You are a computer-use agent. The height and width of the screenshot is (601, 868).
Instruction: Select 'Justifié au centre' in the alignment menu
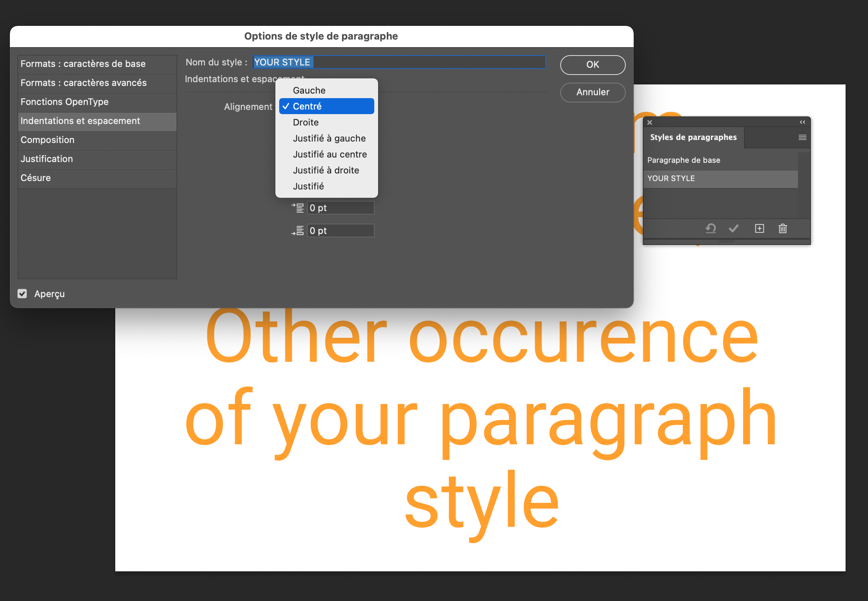329,154
